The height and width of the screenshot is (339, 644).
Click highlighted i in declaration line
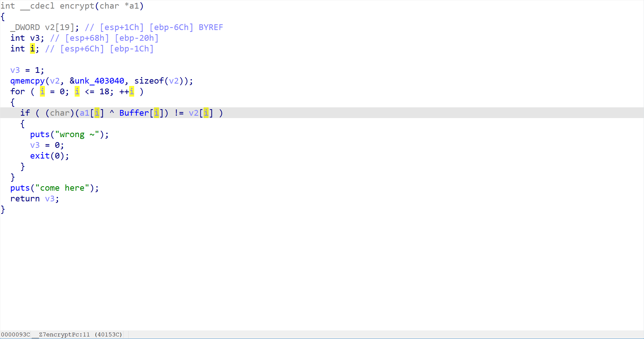pos(32,49)
